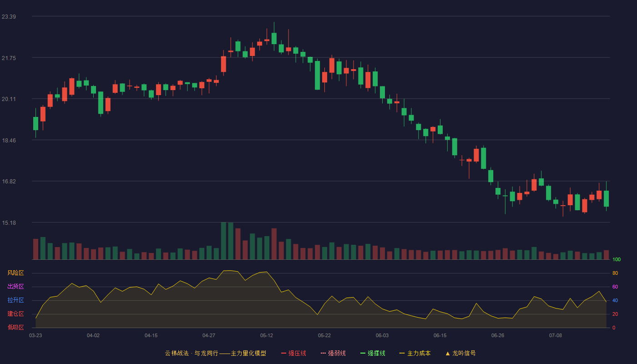This screenshot has height=364, width=637.
Task: Click the first green candlestick at 03-23
Action: (35, 123)
